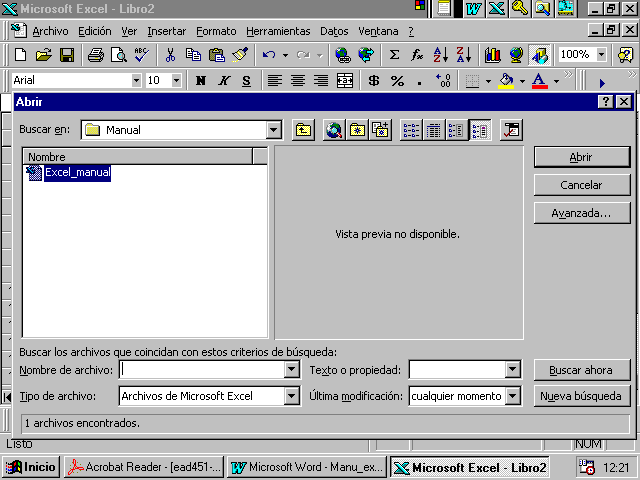The image size is (640, 480).
Task: Click the Undo arrow icon
Action: click(269, 54)
